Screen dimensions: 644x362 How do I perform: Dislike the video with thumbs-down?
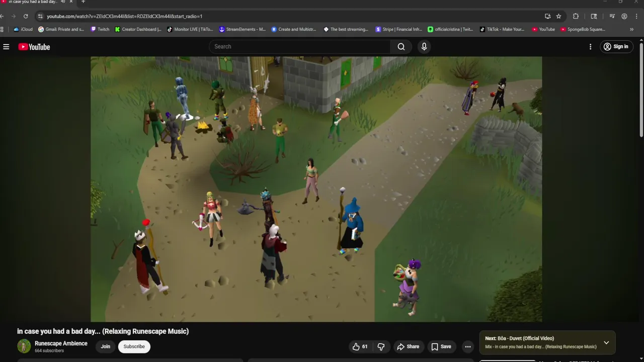tap(381, 346)
